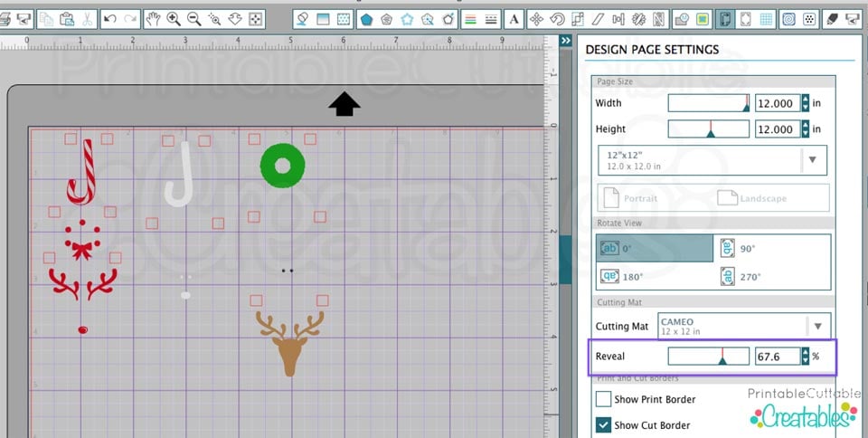The height and width of the screenshot is (438, 868).
Task: Uncheck the Show Cut Border checkbox
Action: coord(603,425)
